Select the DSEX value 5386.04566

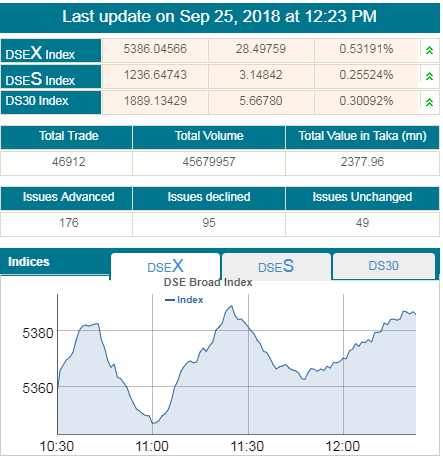pyautogui.click(x=155, y=49)
